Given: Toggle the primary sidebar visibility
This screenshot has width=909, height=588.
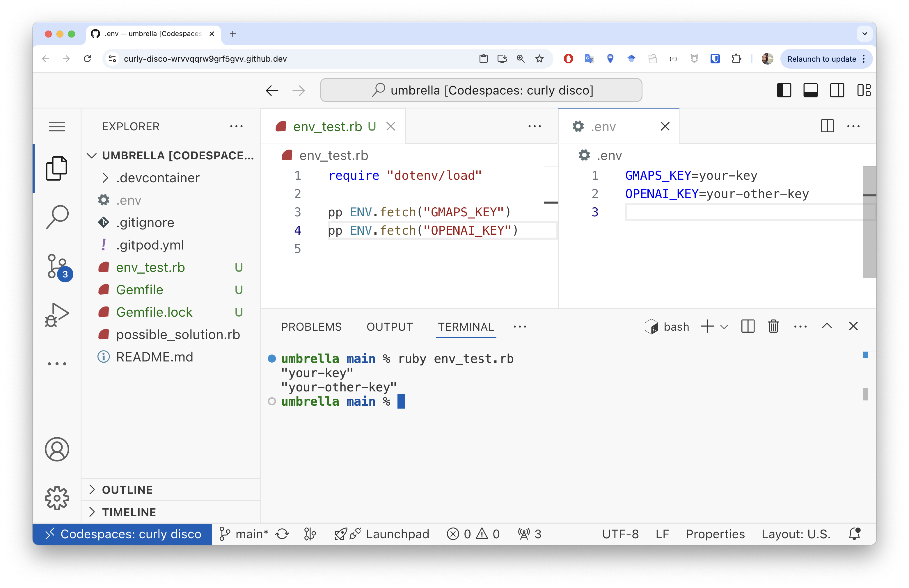Looking at the screenshot, I should [x=784, y=90].
